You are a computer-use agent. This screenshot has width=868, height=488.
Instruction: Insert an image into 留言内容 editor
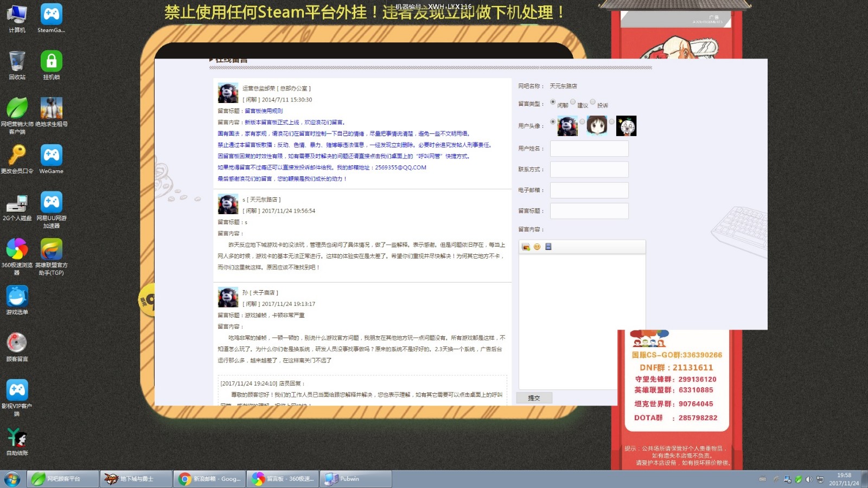pos(526,246)
